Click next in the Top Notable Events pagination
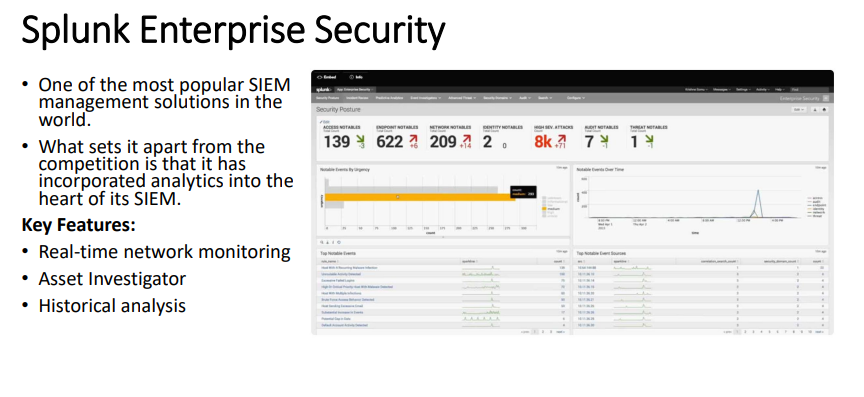The width and height of the screenshot is (864, 397). pyautogui.click(x=560, y=332)
